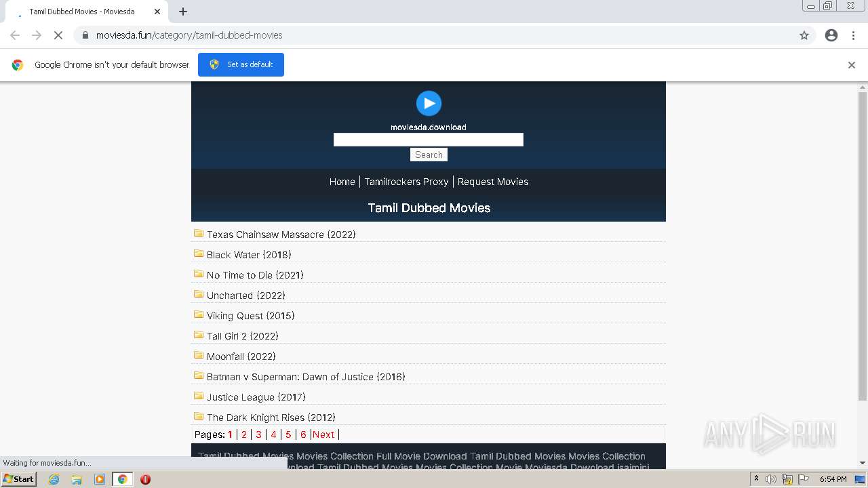Click folder icon beside Justice League (2017)
This screenshot has height=488, width=868.
199,396
